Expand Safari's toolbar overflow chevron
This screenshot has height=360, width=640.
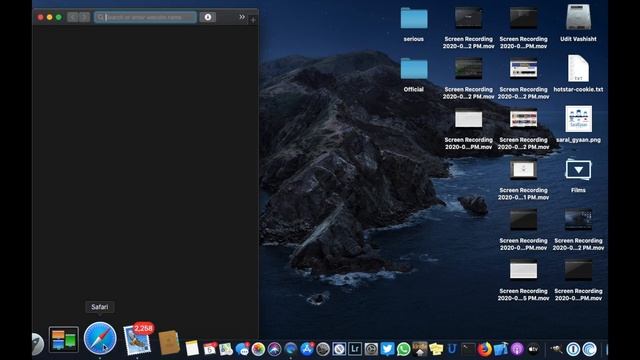(242, 17)
